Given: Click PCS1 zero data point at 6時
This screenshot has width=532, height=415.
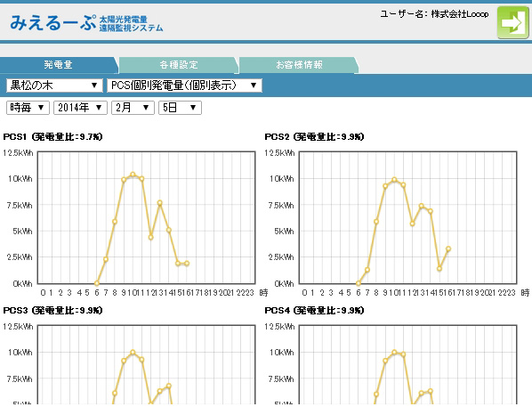Looking at the screenshot, I should [97, 283].
